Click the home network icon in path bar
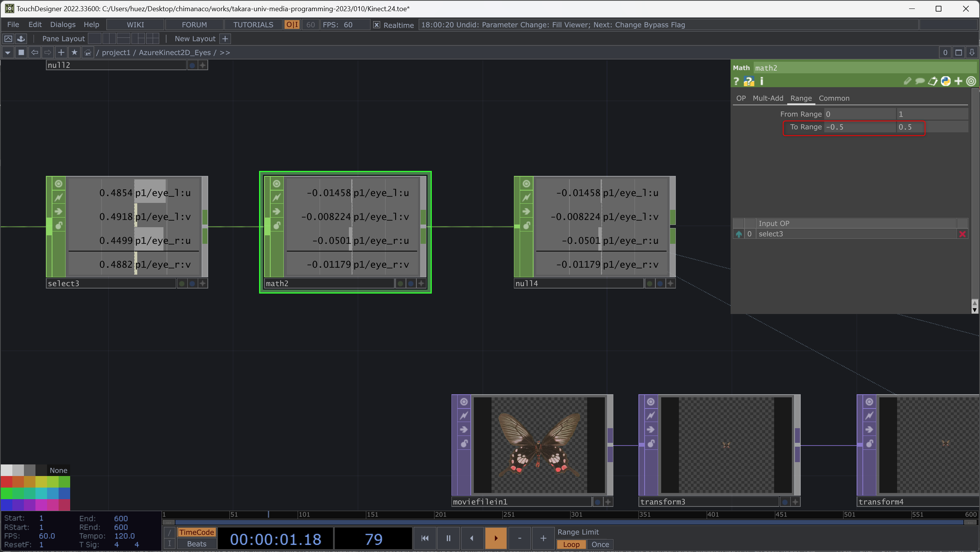This screenshot has width=980, height=552. point(88,52)
